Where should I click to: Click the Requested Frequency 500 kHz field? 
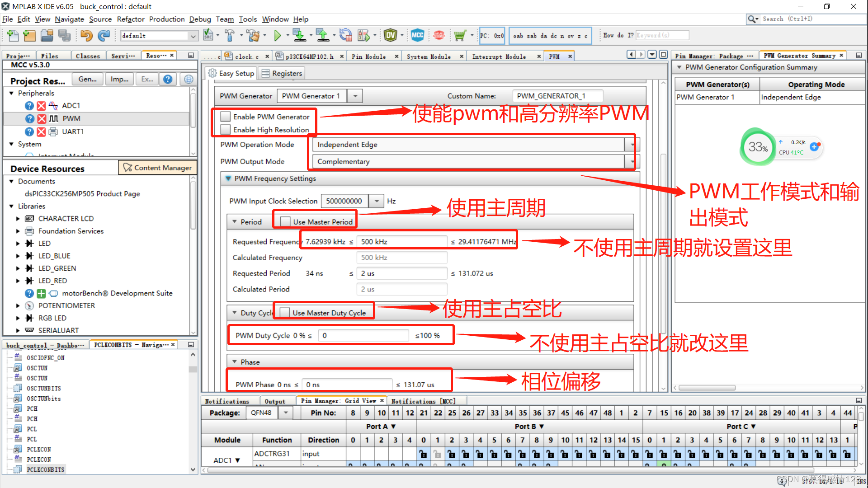[x=401, y=242]
